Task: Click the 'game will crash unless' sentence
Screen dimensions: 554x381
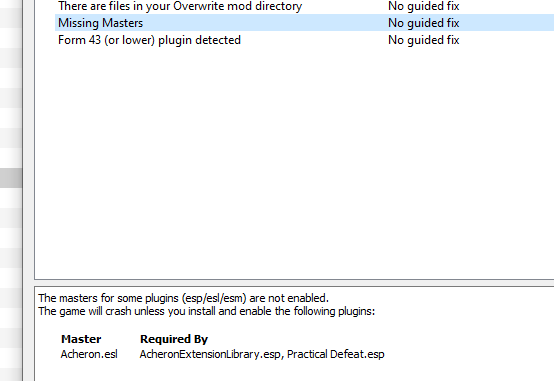Action: click(x=206, y=311)
